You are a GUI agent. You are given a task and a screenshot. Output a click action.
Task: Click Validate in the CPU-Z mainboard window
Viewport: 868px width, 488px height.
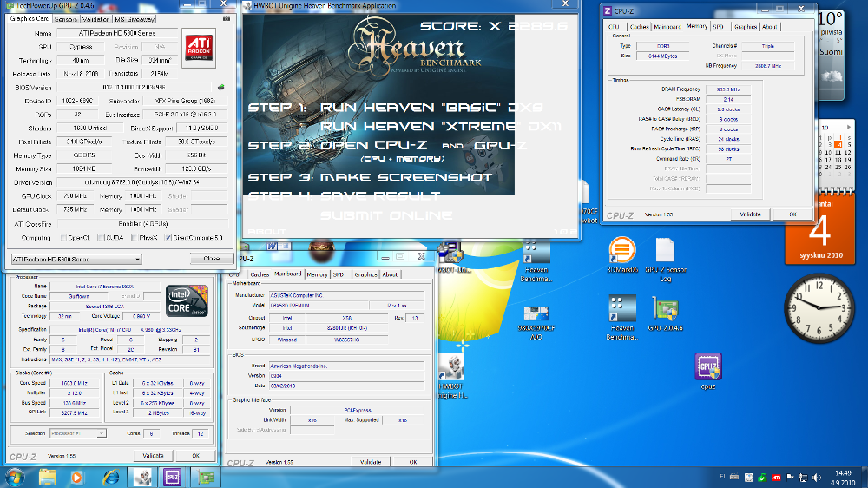click(x=371, y=462)
